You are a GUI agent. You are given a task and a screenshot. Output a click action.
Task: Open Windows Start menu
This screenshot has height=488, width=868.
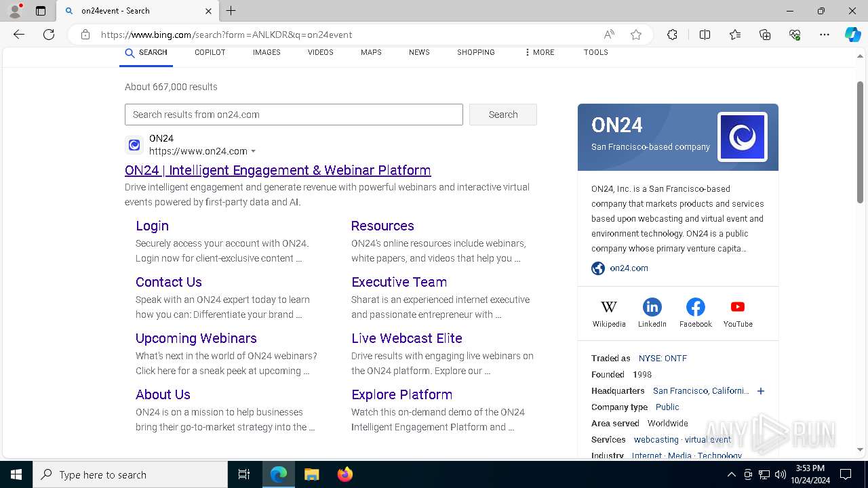(x=16, y=474)
